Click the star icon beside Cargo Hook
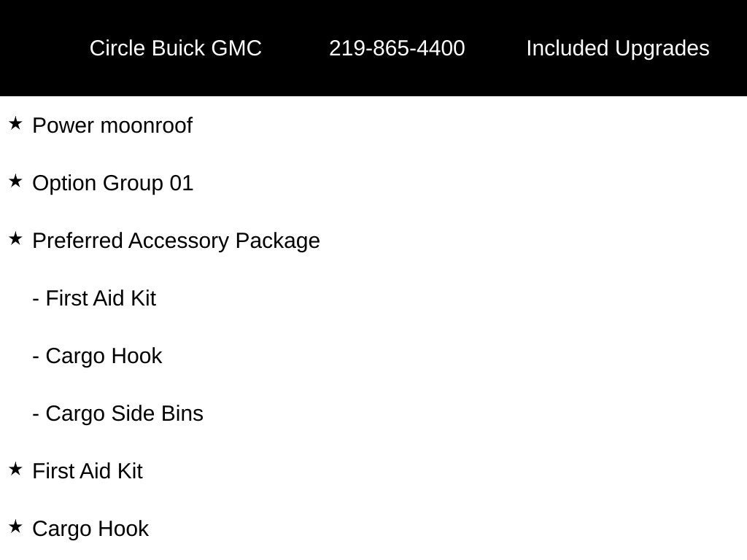 15,527
